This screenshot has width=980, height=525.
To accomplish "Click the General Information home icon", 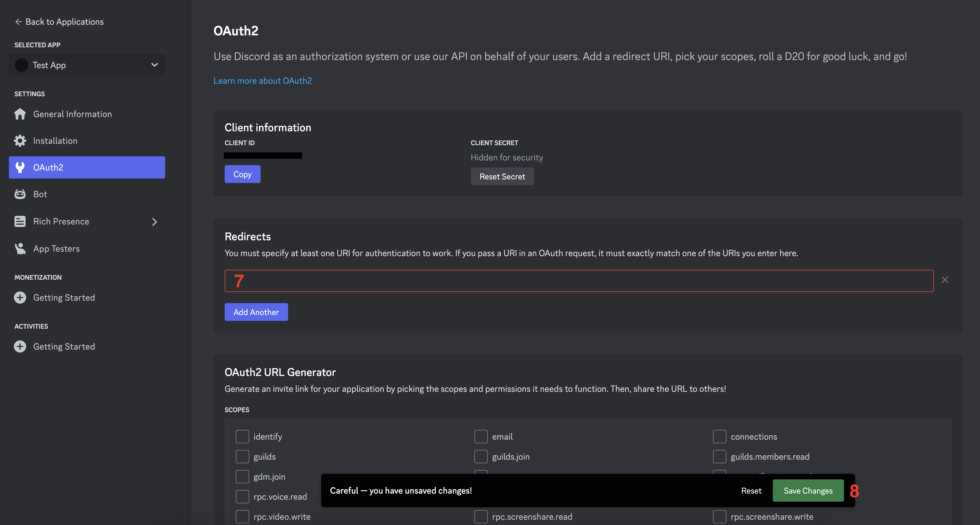I will point(20,114).
